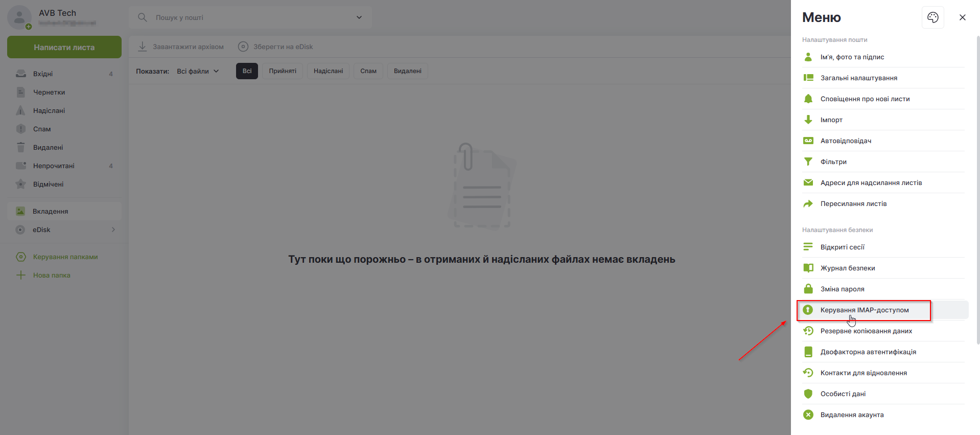Image resolution: width=980 pixels, height=435 pixels.
Task: Open the Спам folder in sidebar
Action: pos(64,129)
